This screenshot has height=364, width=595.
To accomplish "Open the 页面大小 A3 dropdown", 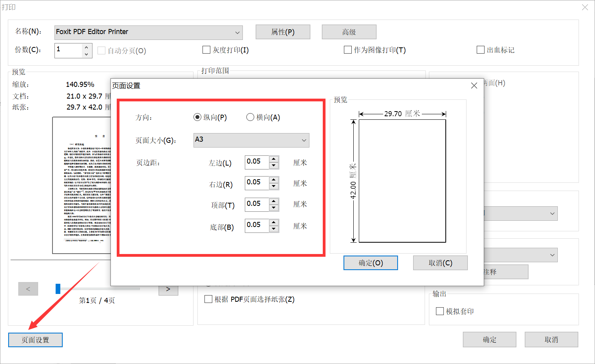I will [x=251, y=140].
